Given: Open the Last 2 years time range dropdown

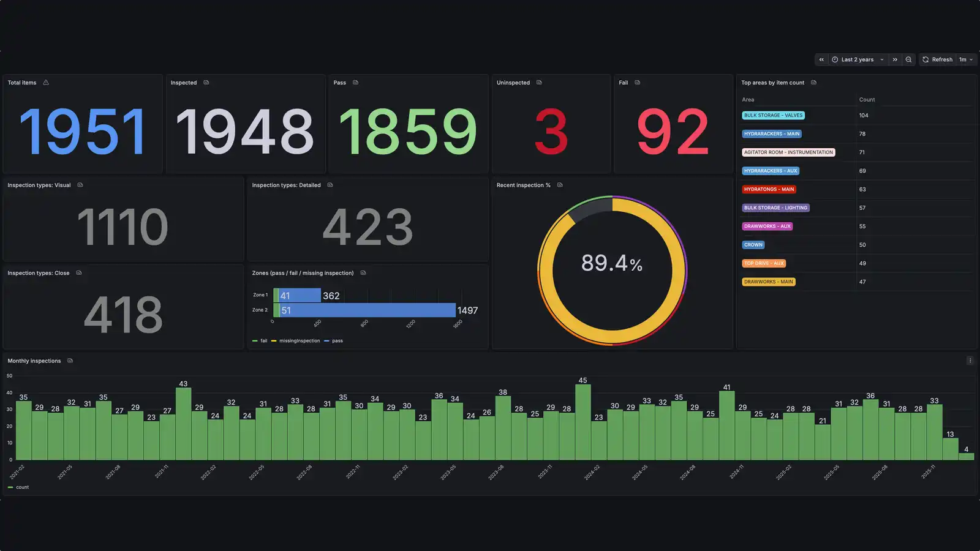Looking at the screenshot, I should 858,59.
